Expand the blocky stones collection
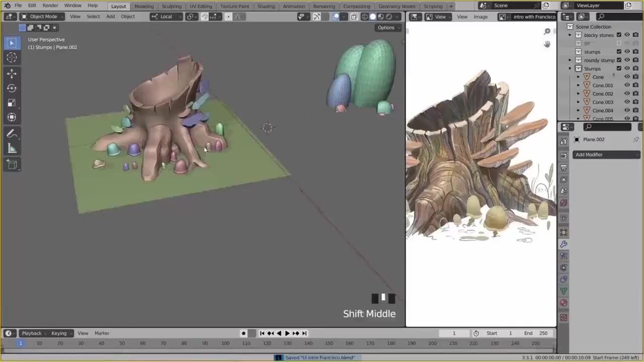Viewport: 644px width, 362px height. pos(570,35)
